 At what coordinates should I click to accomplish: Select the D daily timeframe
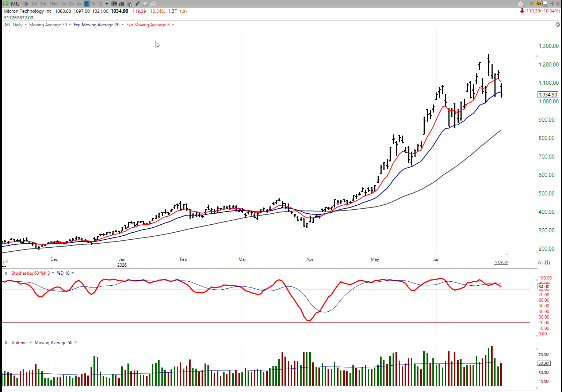tap(87, 4)
